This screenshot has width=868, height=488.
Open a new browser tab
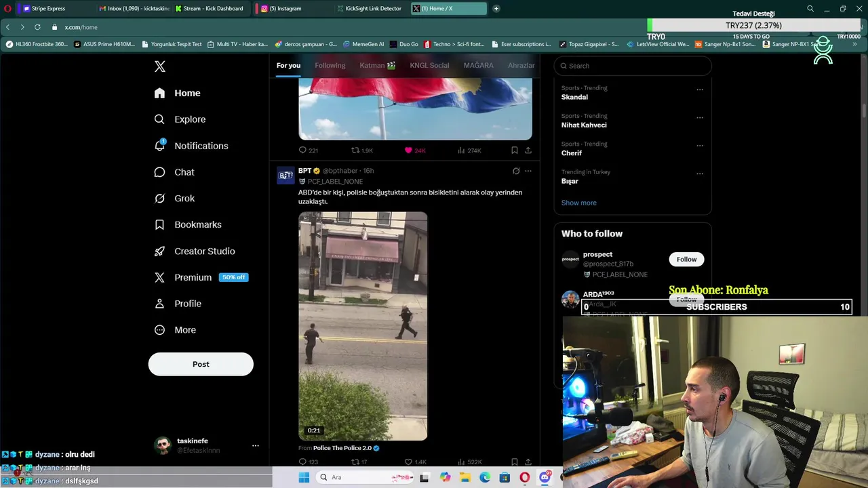coord(496,8)
